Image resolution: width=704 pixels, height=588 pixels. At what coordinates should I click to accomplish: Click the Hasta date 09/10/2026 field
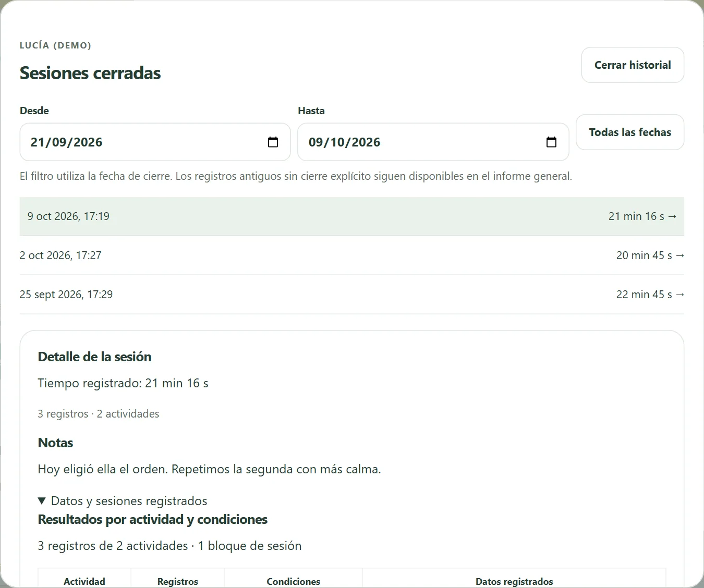433,142
